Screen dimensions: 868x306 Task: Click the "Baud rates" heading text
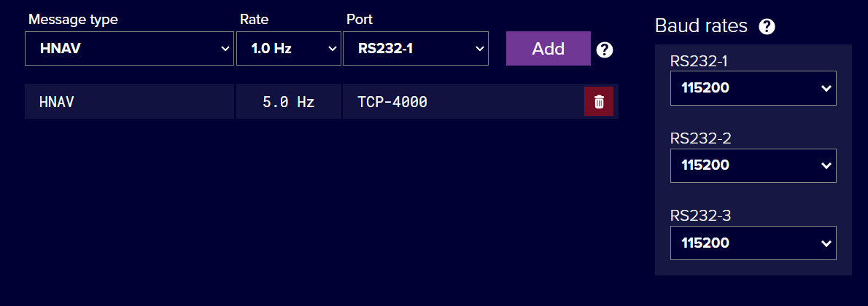[701, 26]
